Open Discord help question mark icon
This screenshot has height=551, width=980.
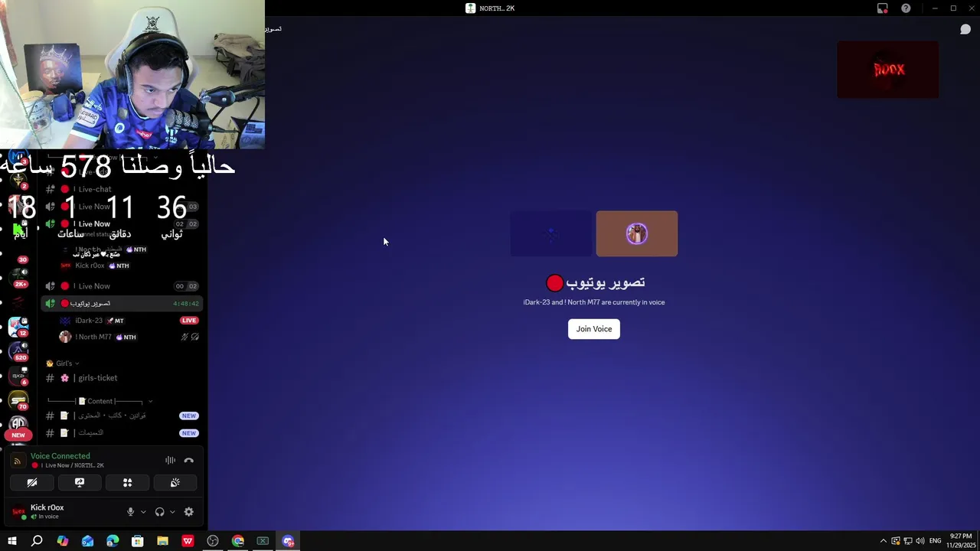point(906,8)
